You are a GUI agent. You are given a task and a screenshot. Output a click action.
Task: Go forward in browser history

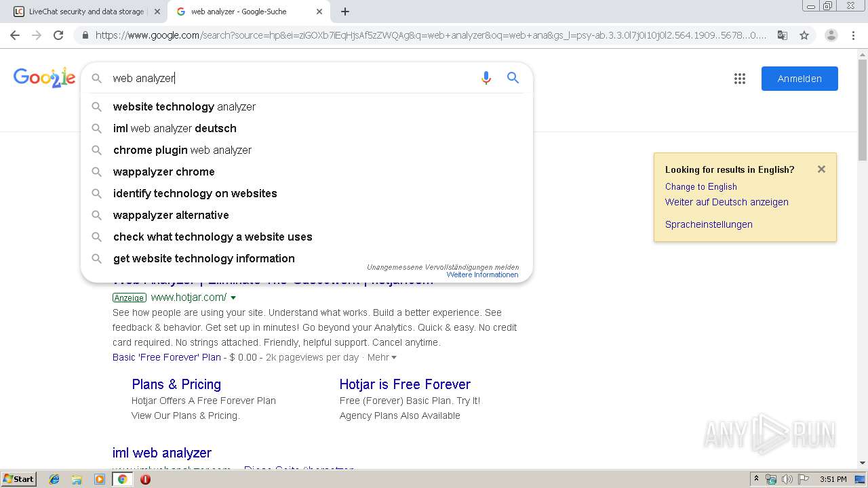pyautogui.click(x=37, y=35)
